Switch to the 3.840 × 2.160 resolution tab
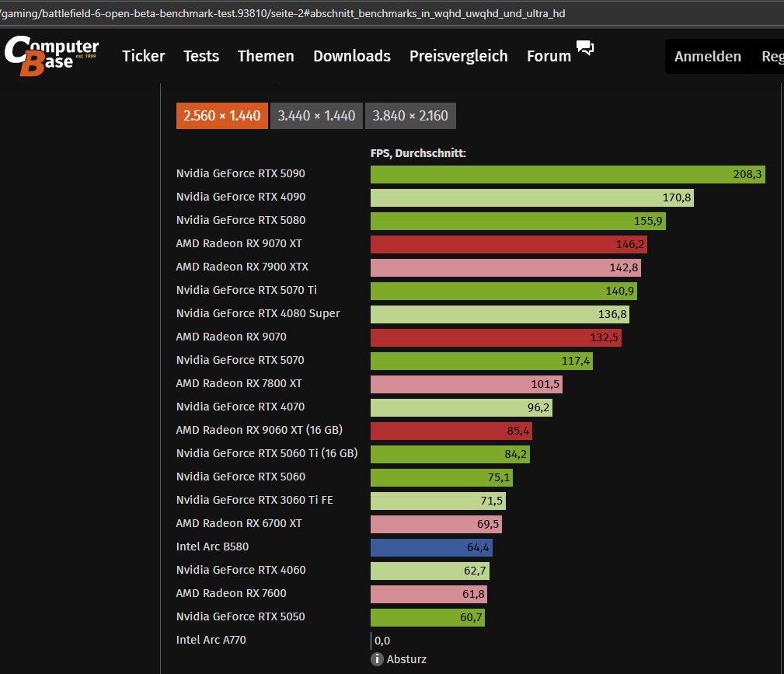Screen dimensions: 784x674 point(410,116)
